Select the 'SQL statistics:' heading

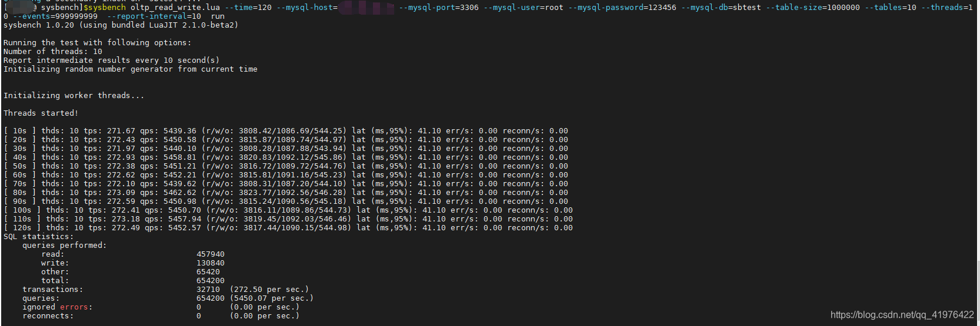[39, 237]
